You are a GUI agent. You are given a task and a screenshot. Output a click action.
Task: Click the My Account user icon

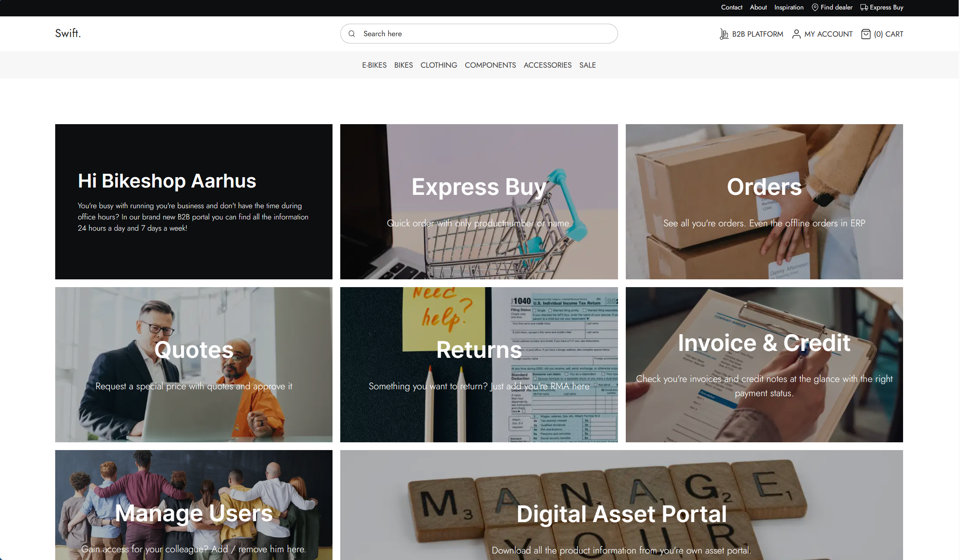[x=797, y=34]
